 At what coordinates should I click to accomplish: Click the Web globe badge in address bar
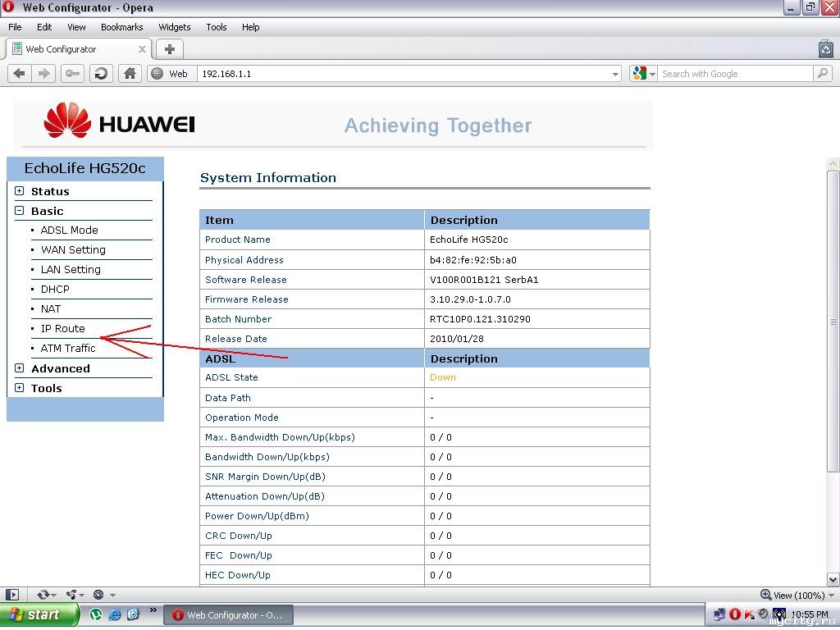point(172,74)
